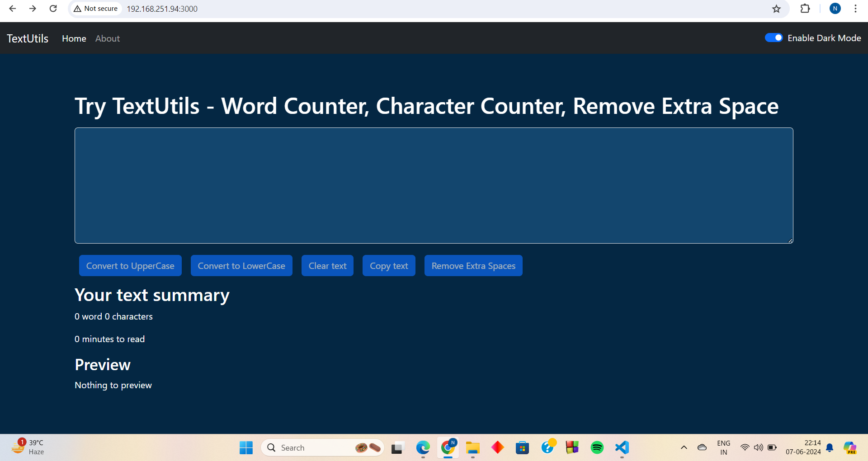Show hidden system tray icons chevron
This screenshot has height=461, width=868.
[x=684, y=447]
